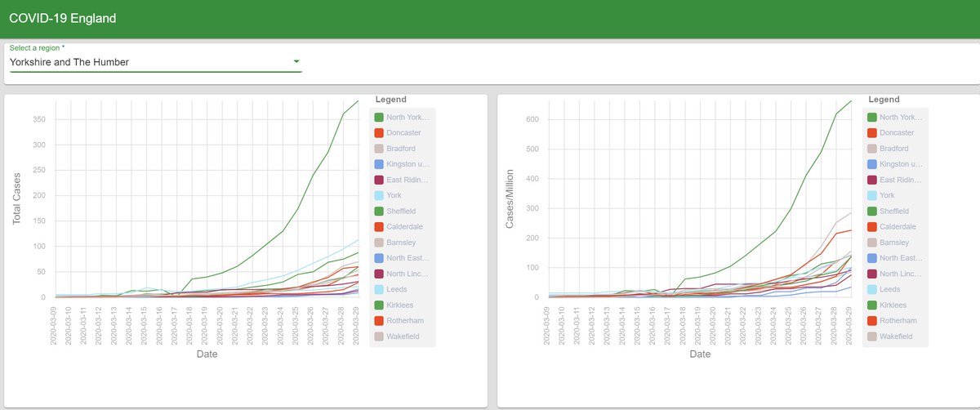The width and height of the screenshot is (980, 410).
Task: Select East Ridin… label in Cases/Million legend
Action: click(x=902, y=180)
